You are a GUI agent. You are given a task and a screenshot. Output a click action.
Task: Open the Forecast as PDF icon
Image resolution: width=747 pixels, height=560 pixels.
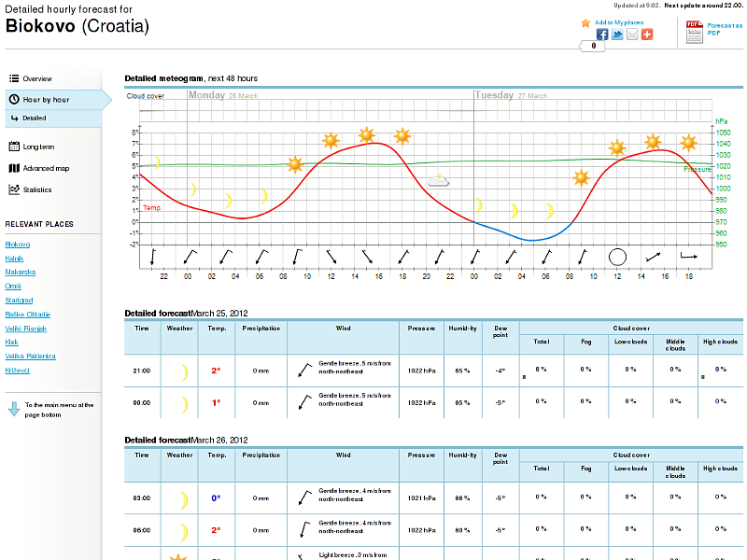pyautogui.click(x=695, y=32)
